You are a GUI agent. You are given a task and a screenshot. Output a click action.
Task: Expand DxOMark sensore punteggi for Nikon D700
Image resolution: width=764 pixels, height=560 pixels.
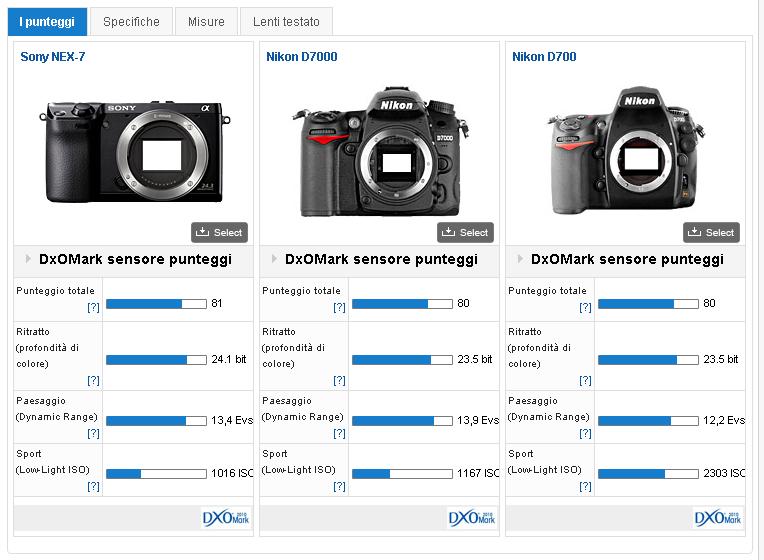626,260
